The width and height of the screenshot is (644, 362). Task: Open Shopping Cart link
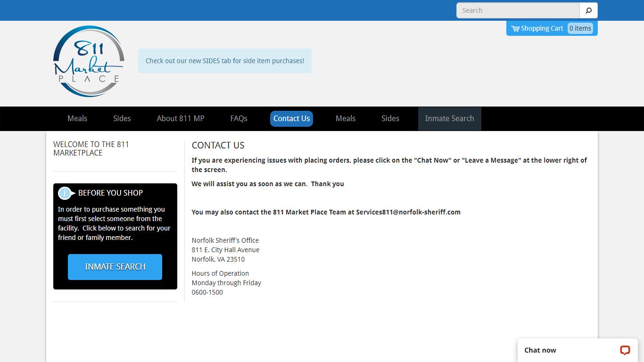(x=542, y=28)
